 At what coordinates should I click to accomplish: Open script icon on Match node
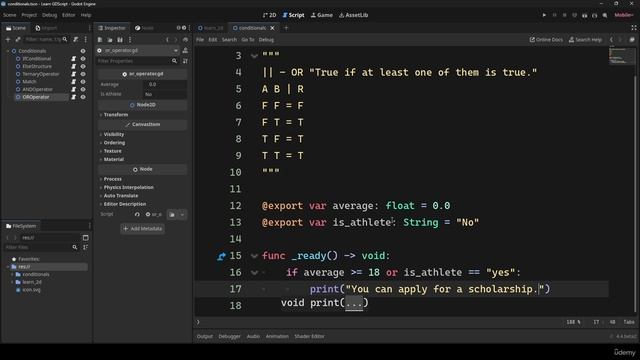(x=73, y=82)
